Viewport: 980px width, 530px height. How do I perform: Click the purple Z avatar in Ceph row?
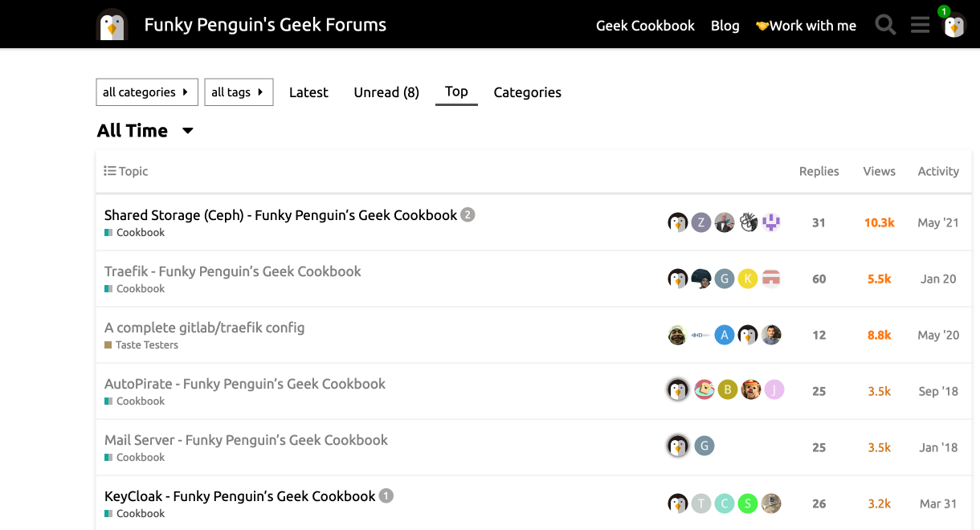tap(701, 222)
